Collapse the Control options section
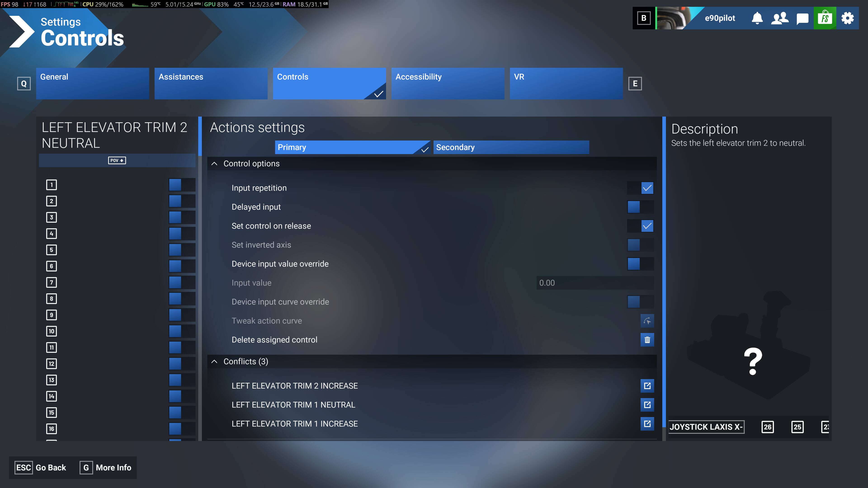 click(x=214, y=164)
